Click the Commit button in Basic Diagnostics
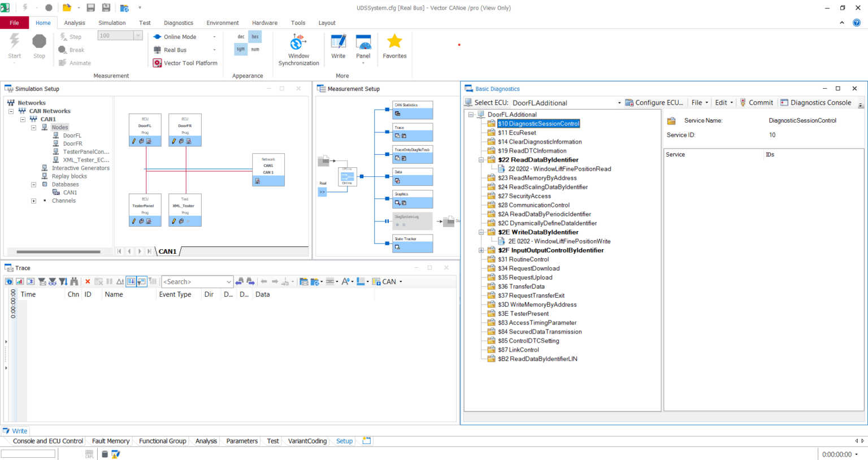 [x=757, y=102]
